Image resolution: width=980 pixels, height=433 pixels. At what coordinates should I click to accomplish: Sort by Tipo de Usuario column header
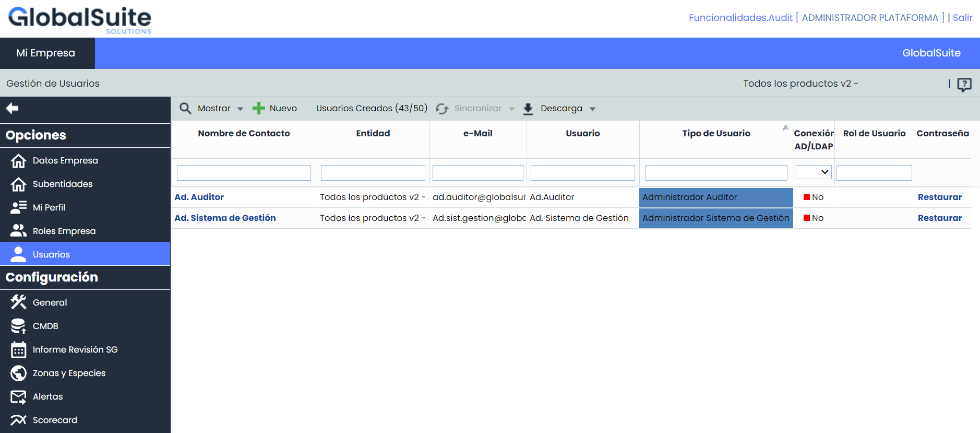715,133
